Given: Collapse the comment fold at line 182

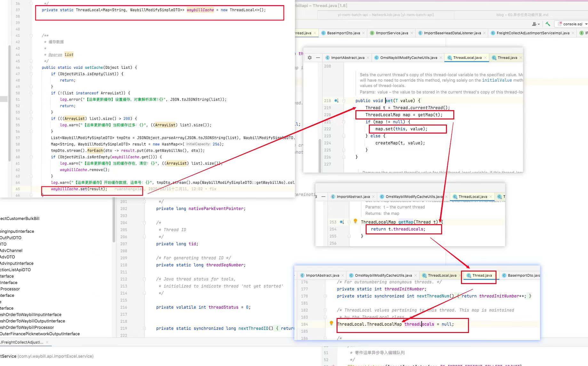Looking at the screenshot, I should point(325,310).
